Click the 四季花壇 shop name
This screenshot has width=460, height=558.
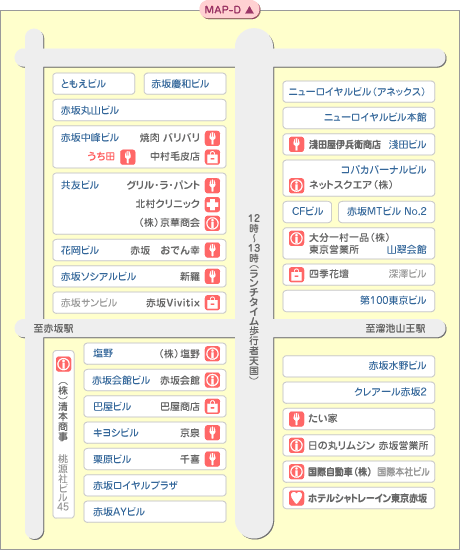(328, 274)
